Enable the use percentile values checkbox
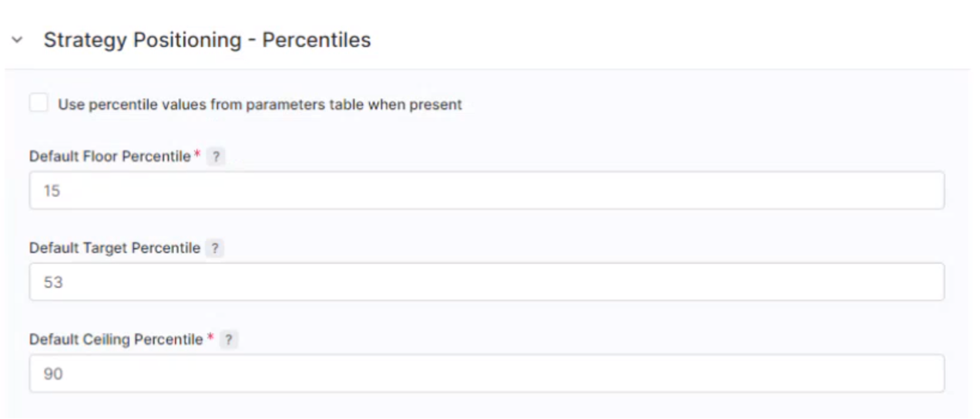The height and width of the screenshot is (419, 980). [39, 103]
